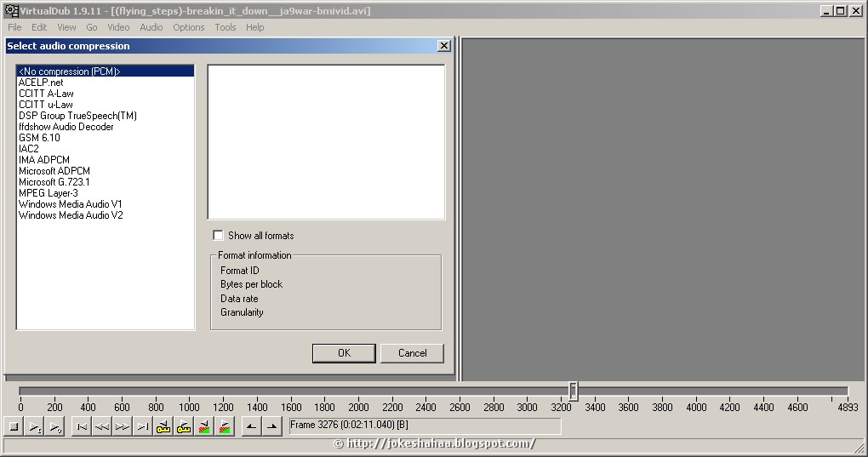Open the Video menu
The image size is (868, 457).
pyautogui.click(x=118, y=27)
